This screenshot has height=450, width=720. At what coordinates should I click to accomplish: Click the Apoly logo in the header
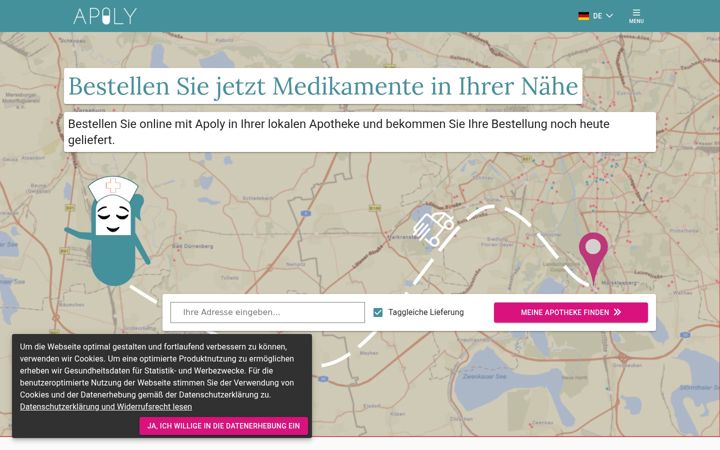[105, 16]
